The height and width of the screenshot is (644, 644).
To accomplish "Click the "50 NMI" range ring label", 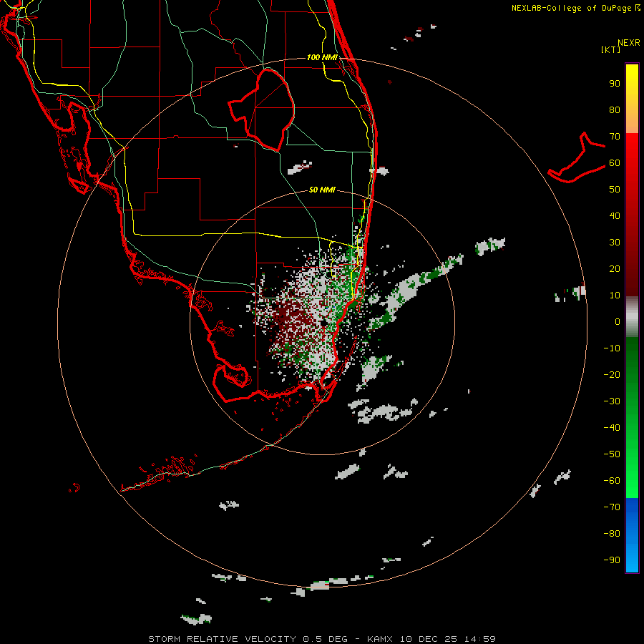I will (x=322, y=190).
